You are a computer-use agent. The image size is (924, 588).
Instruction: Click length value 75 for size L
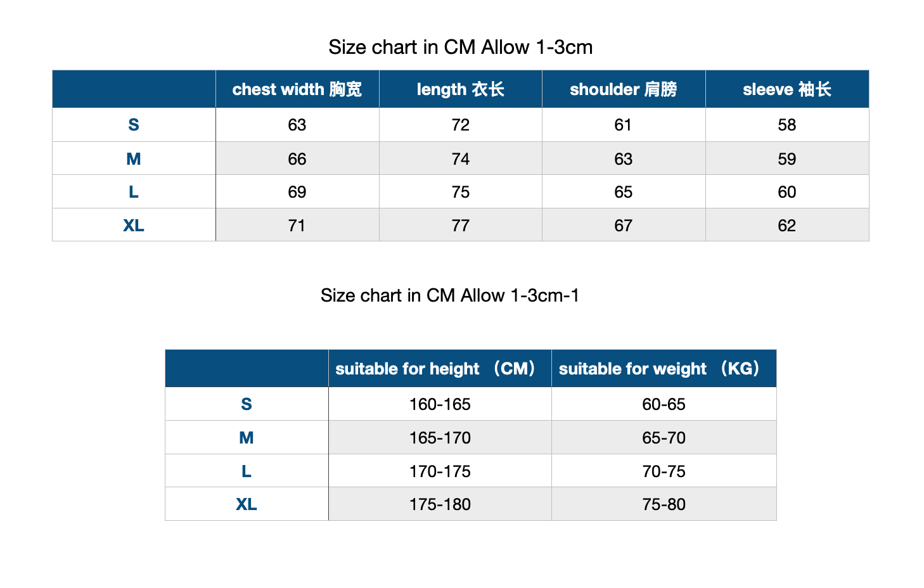(x=460, y=192)
